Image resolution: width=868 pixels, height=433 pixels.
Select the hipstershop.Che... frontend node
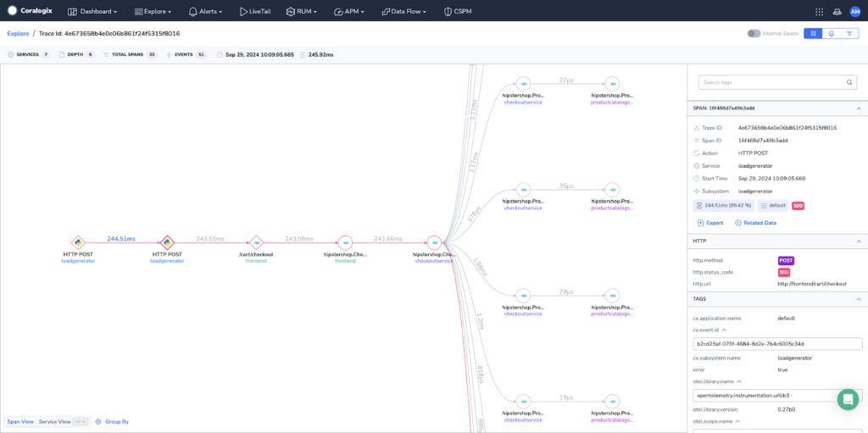point(346,242)
